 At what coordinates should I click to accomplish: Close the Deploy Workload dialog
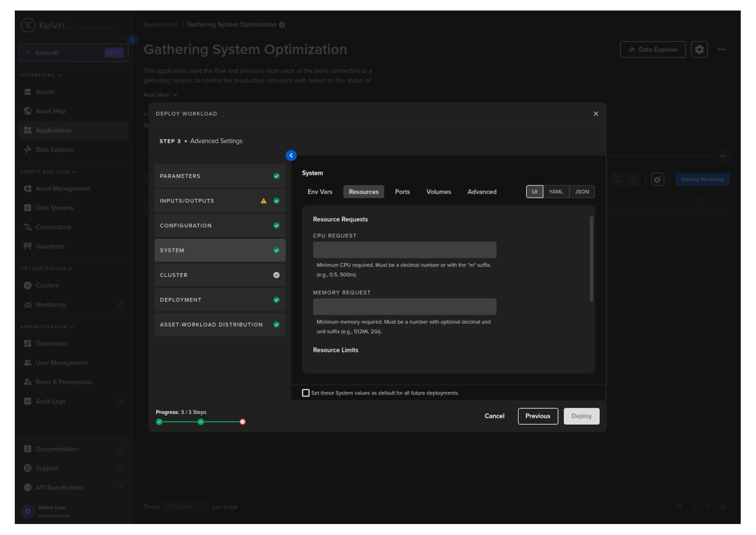[x=596, y=114]
